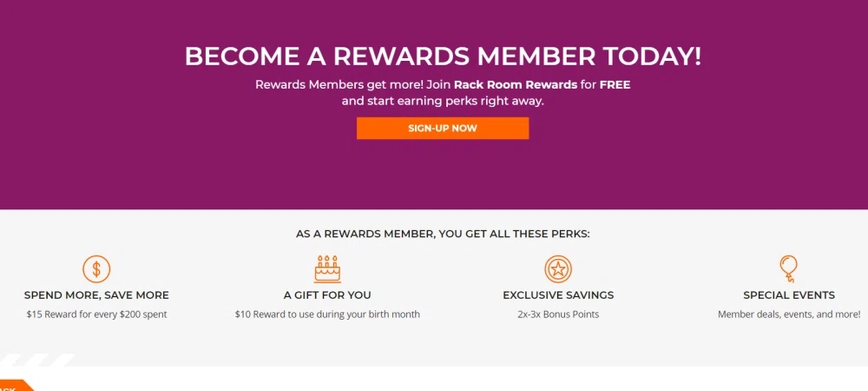This screenshot has height=391, width=868.
Task: Click the rewards member perks list heading
Action: click(443, 234)
